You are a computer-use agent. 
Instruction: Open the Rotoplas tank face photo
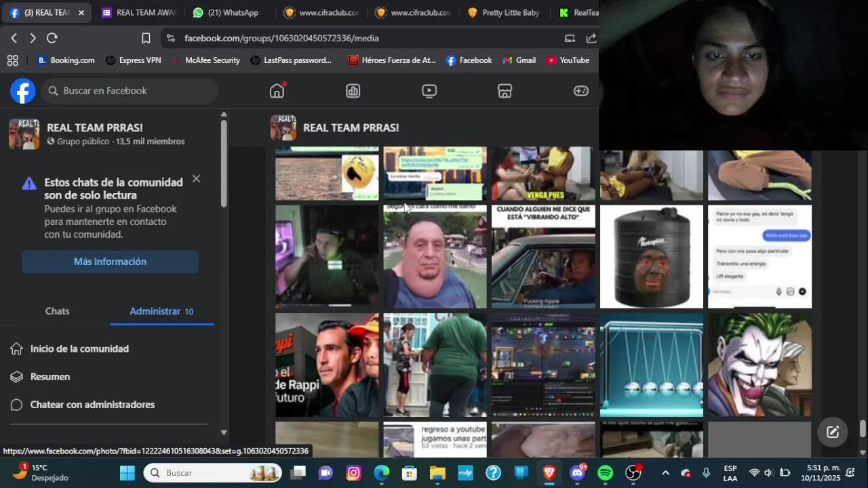(x=652, y=257)
